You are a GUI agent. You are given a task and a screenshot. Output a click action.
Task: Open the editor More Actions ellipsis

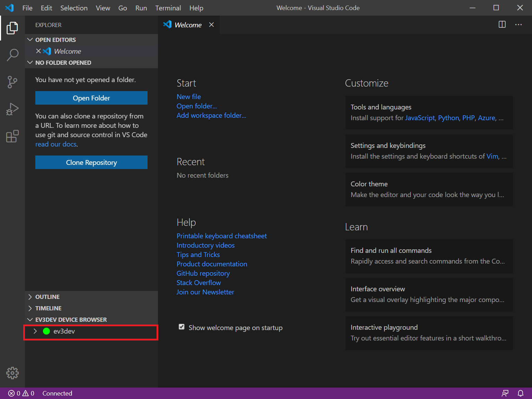518,25
